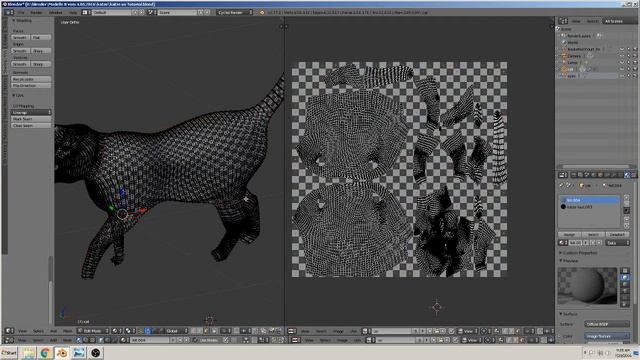Viewport: 640px width, 360px height.
Task: Open Chrome from the taskbar
Action: coord(46,353)
